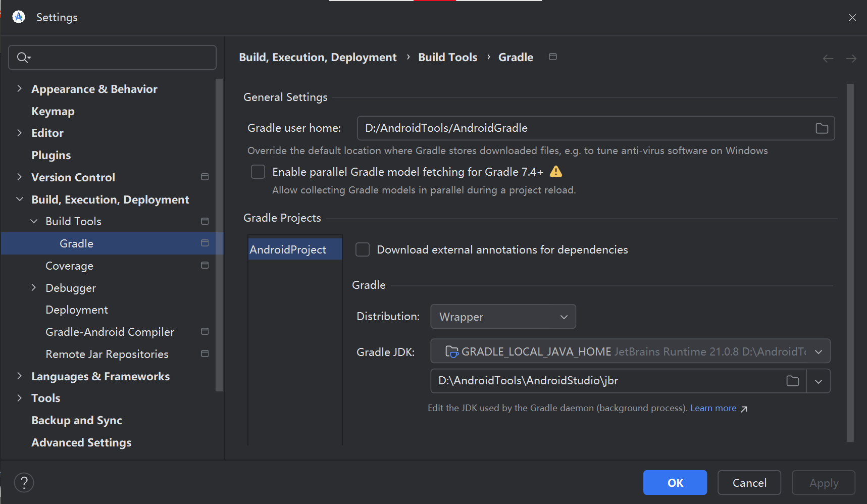The height and width of the screenshot is (504, 867).
Task: Click the Apply button
Action: 824,483
